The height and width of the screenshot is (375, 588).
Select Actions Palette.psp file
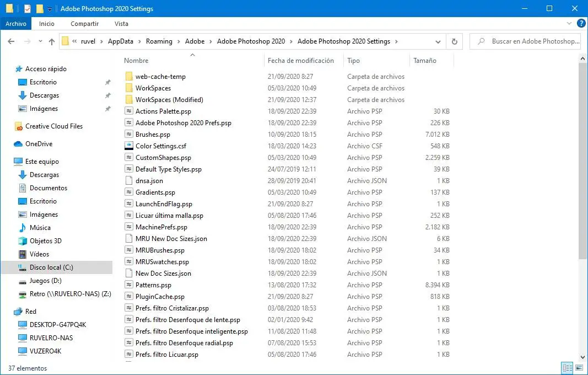click(x=163, y=111)
